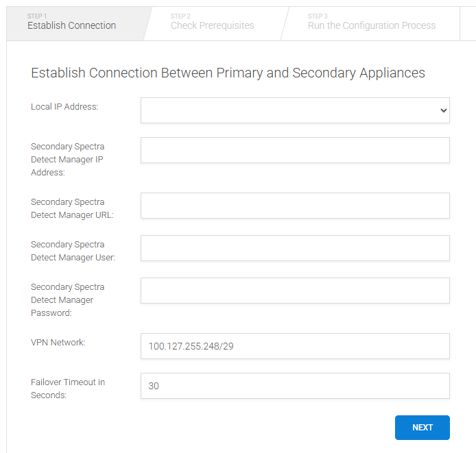This screenshot has width=476, height=453.
Task: Click the Secondary Manager URL label text
Action: [72, 208]
